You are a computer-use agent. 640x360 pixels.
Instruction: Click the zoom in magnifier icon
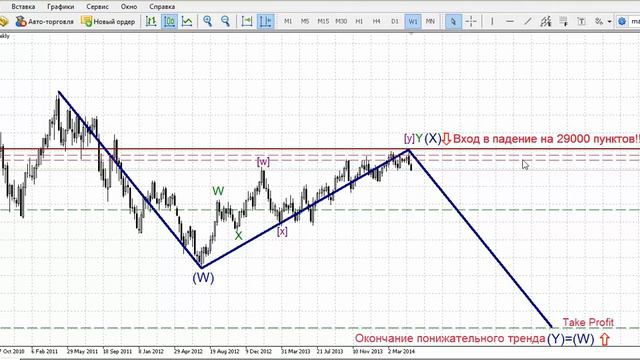tap(207, 22)
